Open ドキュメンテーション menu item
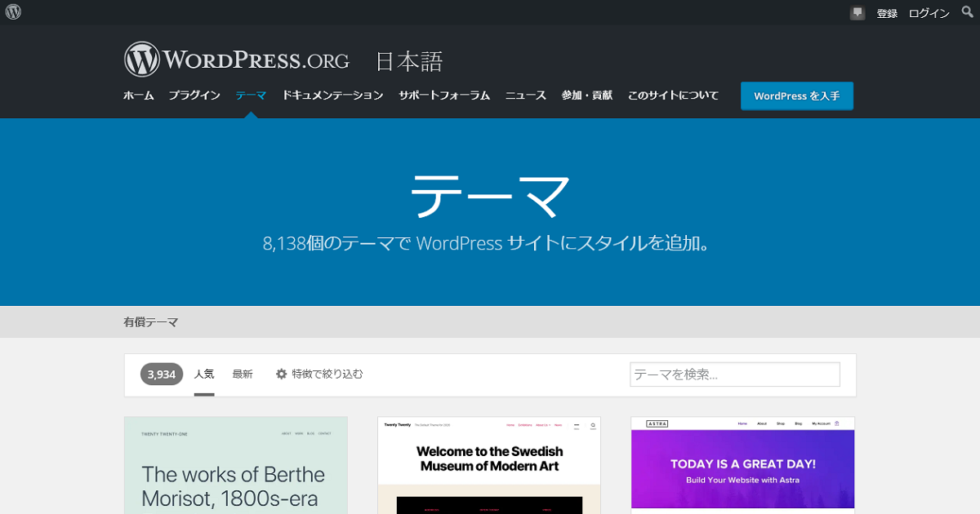Image resolution: width=980 pixels, height=514 pixels. (x=332, y=95)
